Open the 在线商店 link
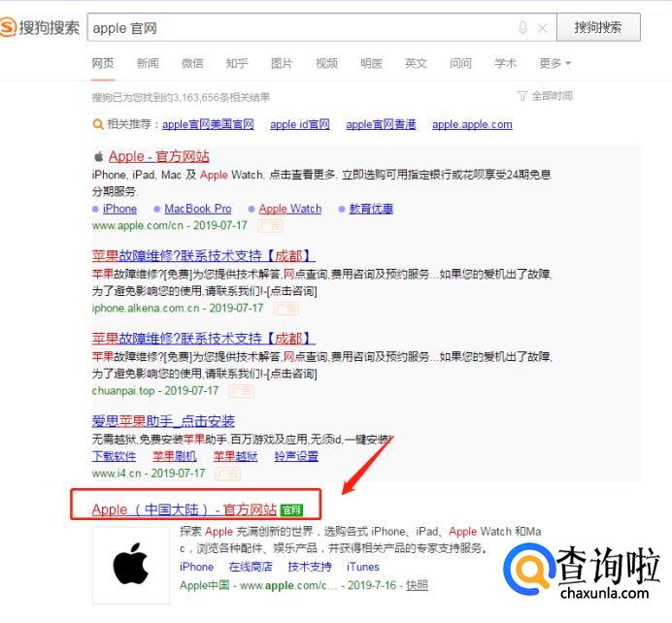Image resolution: width=672 pixels, height=623 pixels. coord(251,567)
